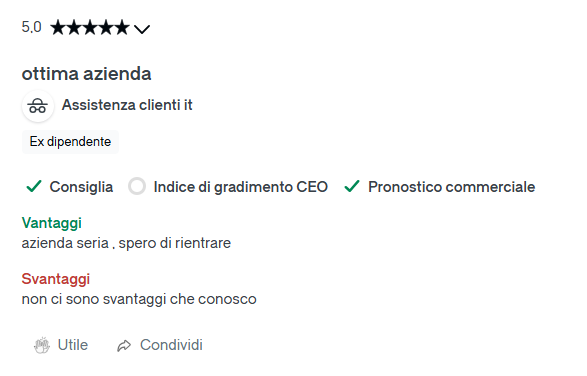Screen dimensions: 587x376
Task: Click the empty CEO approval circle
Action: 137,186
